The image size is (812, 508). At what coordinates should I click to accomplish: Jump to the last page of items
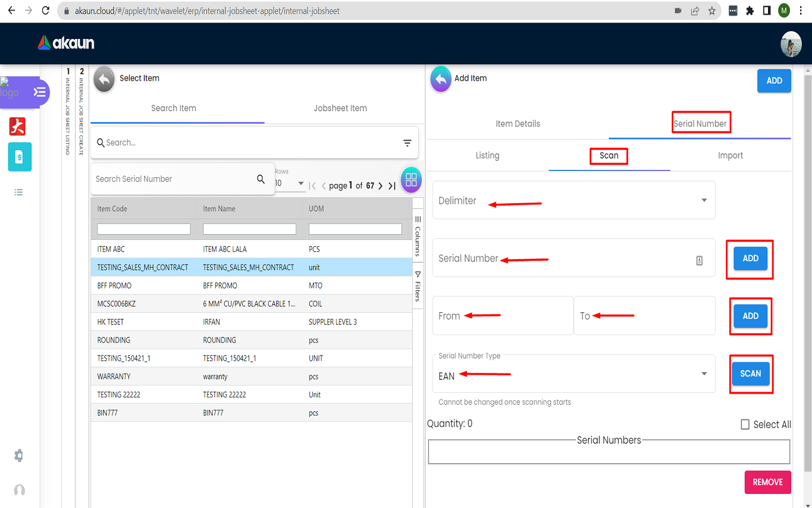392,186
